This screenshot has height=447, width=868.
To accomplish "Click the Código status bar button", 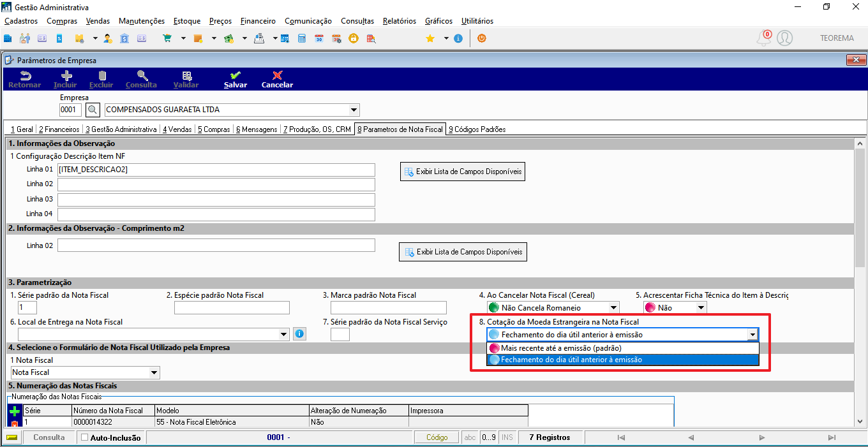I will [437, 437].
